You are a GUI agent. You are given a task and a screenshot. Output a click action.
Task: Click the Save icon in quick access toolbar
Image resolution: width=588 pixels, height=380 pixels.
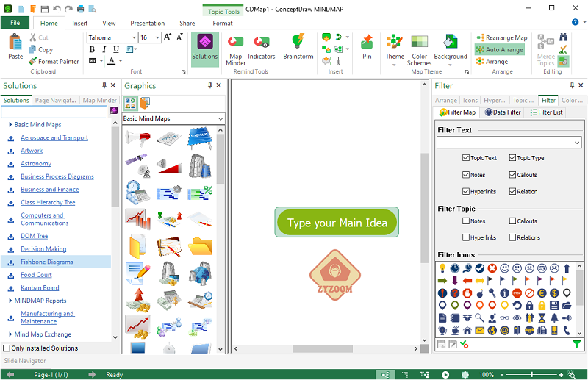click(45, 9)
